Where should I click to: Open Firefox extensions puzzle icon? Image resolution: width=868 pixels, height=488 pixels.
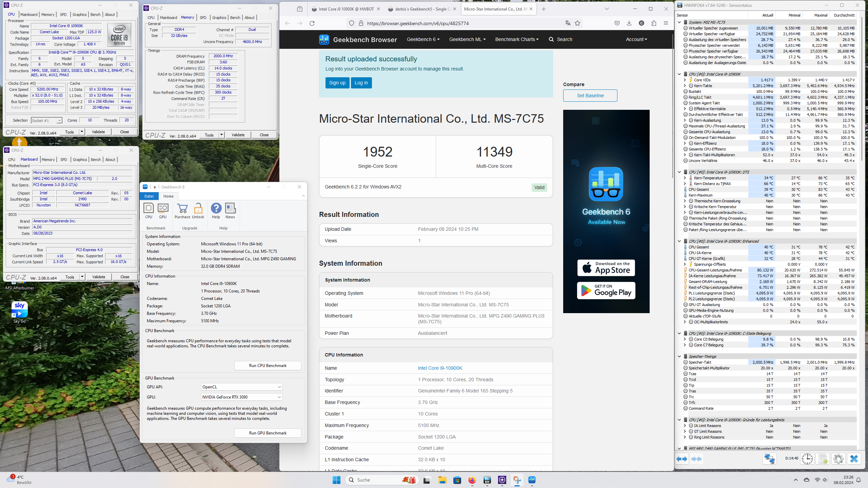tap(654, 23)
